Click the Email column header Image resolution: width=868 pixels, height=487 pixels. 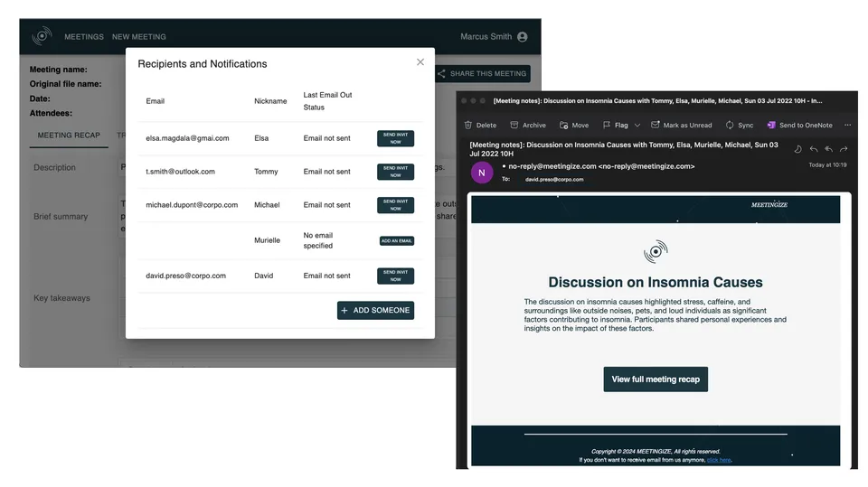pos(155,101)
